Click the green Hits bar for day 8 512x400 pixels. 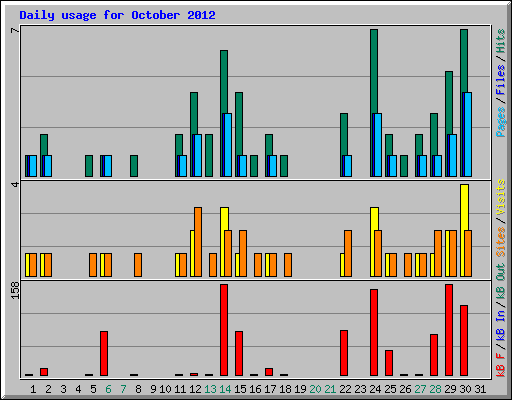[x=134, y=166]
